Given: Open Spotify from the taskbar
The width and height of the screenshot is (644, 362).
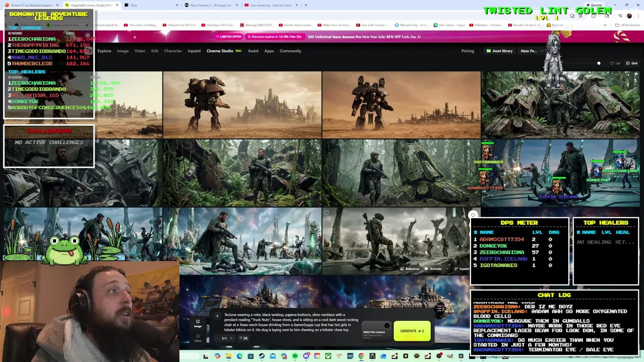Looking at the screenshot, I should coord(295,356).
